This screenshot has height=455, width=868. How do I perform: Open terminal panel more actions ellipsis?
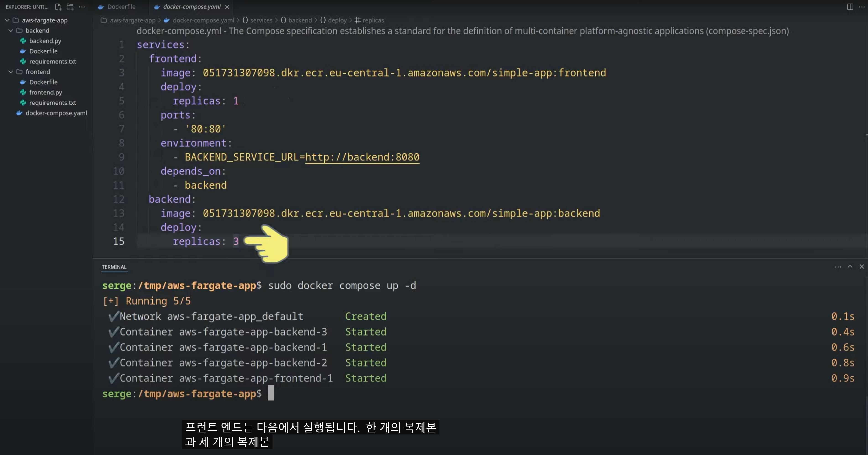838,267
